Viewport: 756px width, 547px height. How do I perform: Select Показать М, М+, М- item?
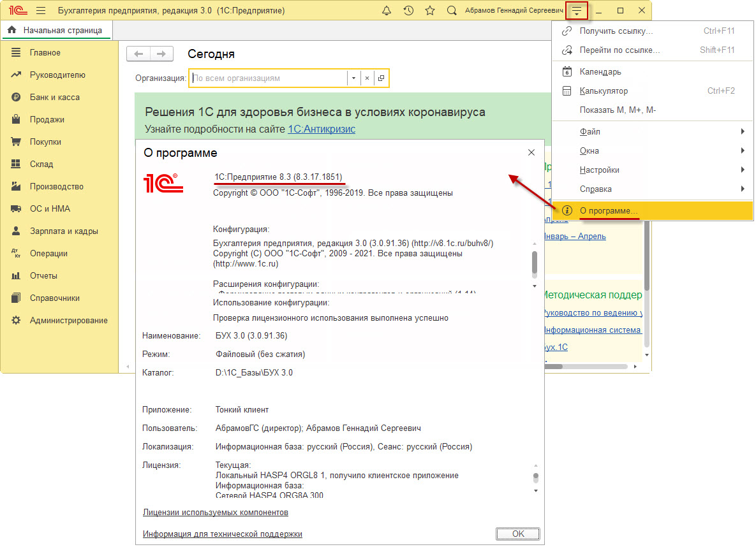[653, 110]
